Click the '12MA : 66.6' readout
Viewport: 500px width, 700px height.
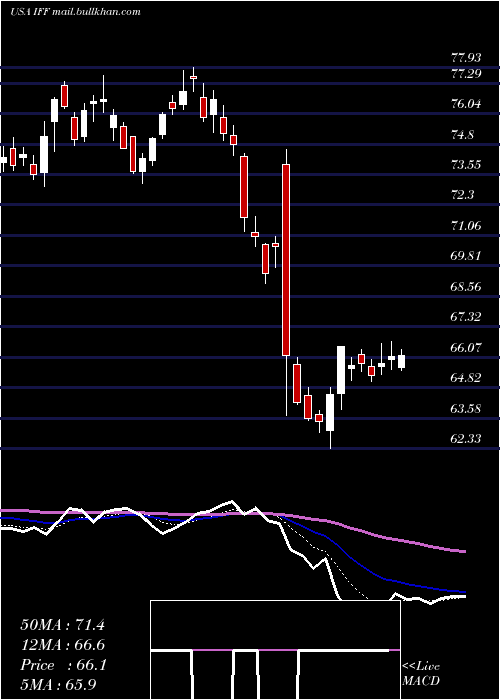tap(62, 645)
